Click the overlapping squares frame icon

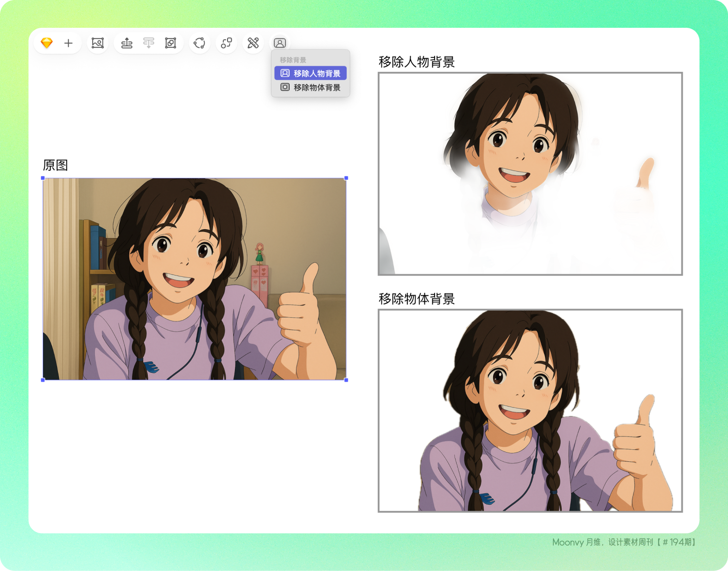coord(171,43)
